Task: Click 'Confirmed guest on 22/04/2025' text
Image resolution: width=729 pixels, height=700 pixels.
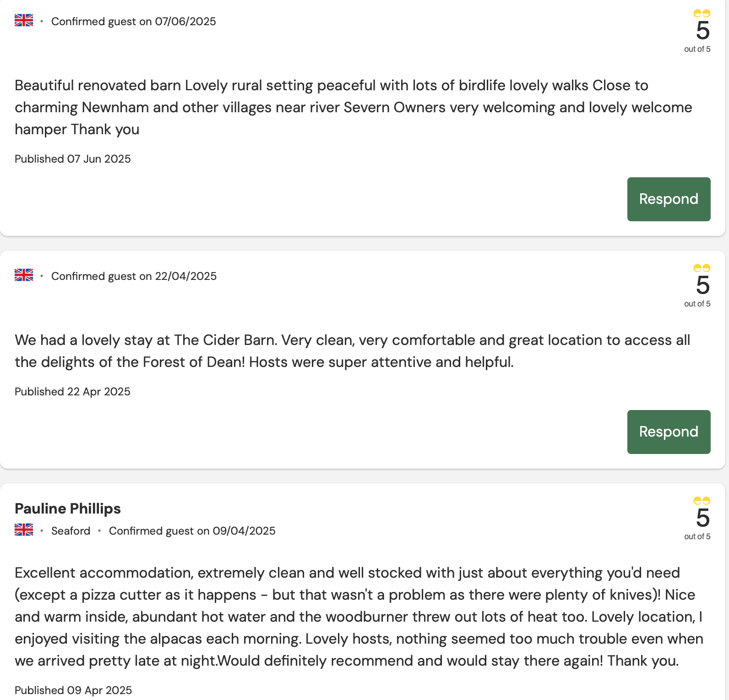Action: coord(134,276)
